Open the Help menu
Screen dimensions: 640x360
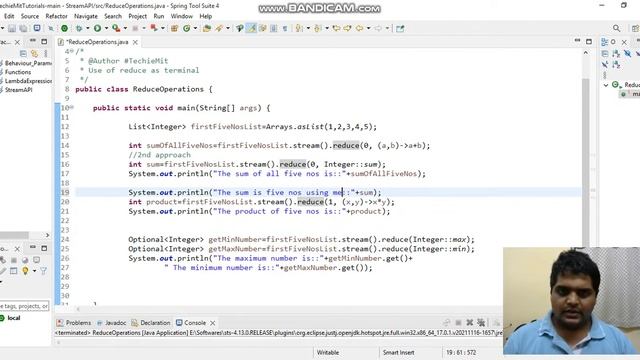206,16
